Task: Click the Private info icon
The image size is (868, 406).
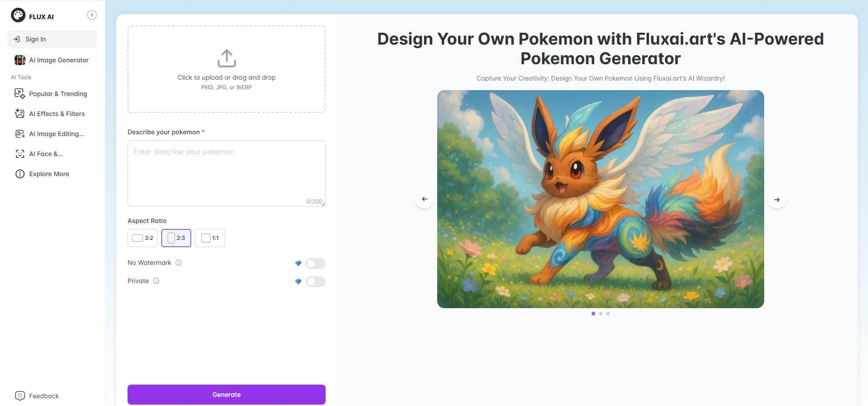Action: point(156,281)
